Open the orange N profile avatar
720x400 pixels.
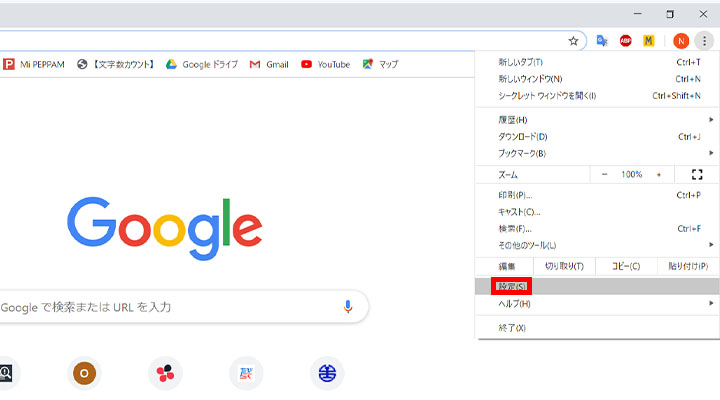pos(681,41)
